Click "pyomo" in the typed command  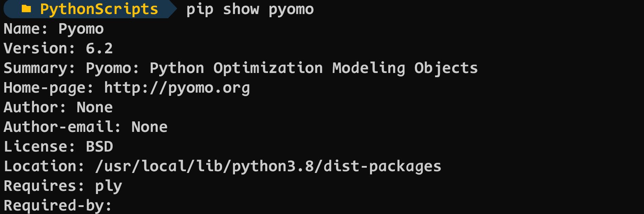[x=291, y=9]
